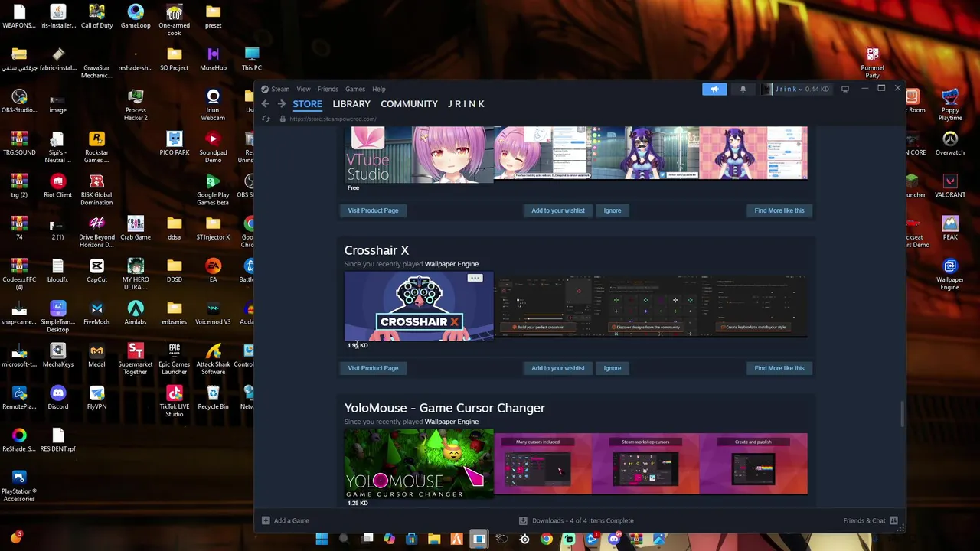Open Process Hacker 2 desktop icon
Viewport: 980px width, 551px height.
tap(136, 106)
